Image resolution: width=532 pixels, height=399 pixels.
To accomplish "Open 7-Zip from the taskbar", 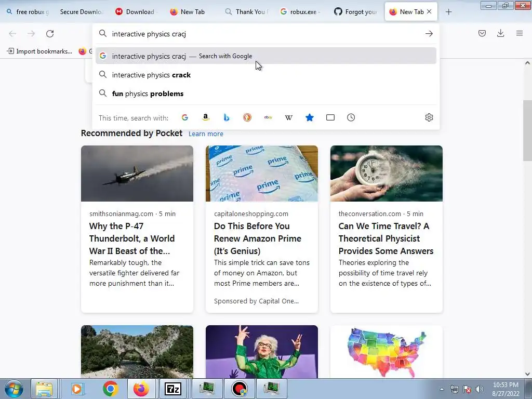I will [172, 389].
